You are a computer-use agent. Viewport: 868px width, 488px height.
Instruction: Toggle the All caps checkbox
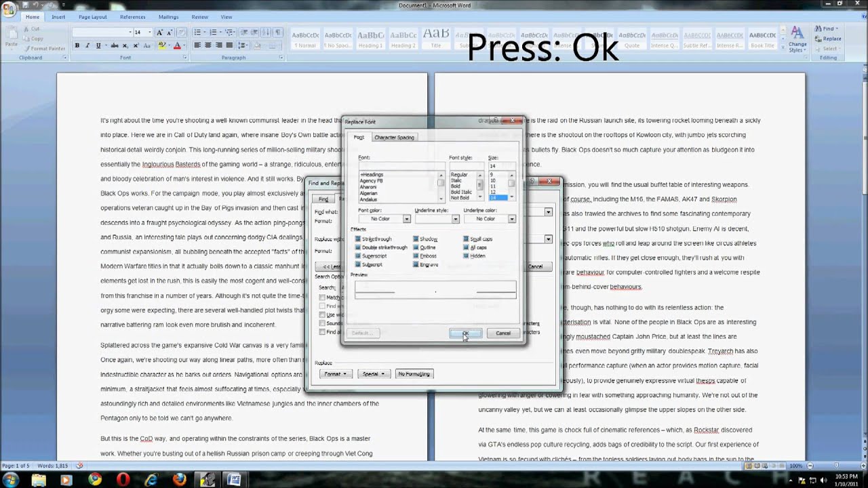point(466,247)
